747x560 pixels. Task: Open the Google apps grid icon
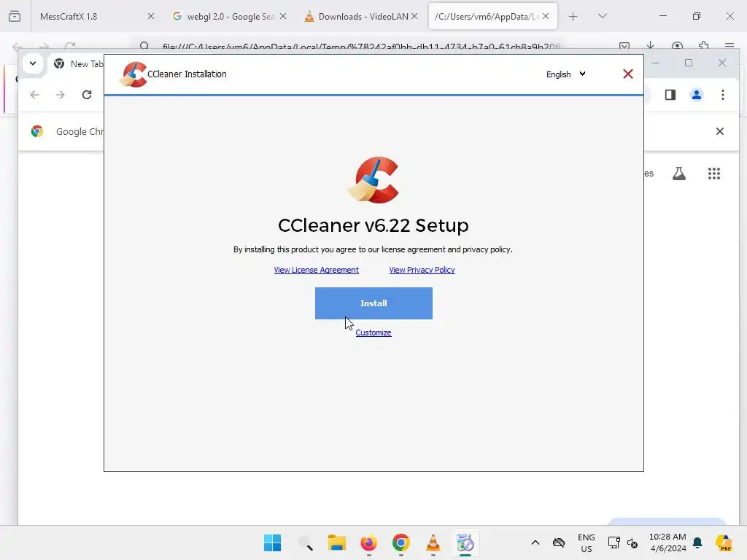click(x=713, y=174)
